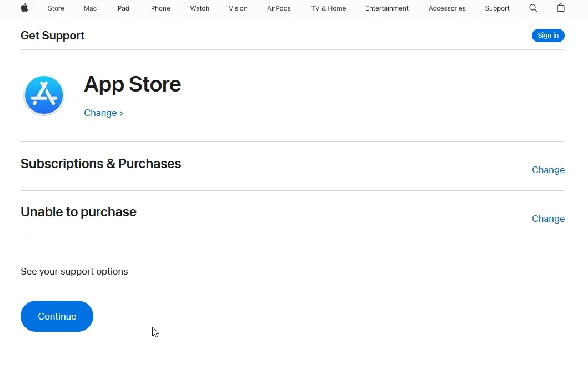Change the Subscriptions & Purchases topic

548,170
